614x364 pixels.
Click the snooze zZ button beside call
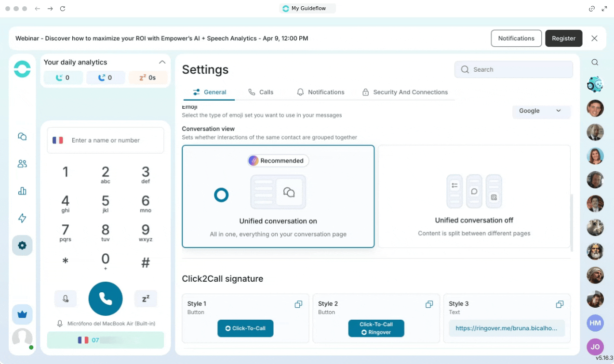coord(146,299)
